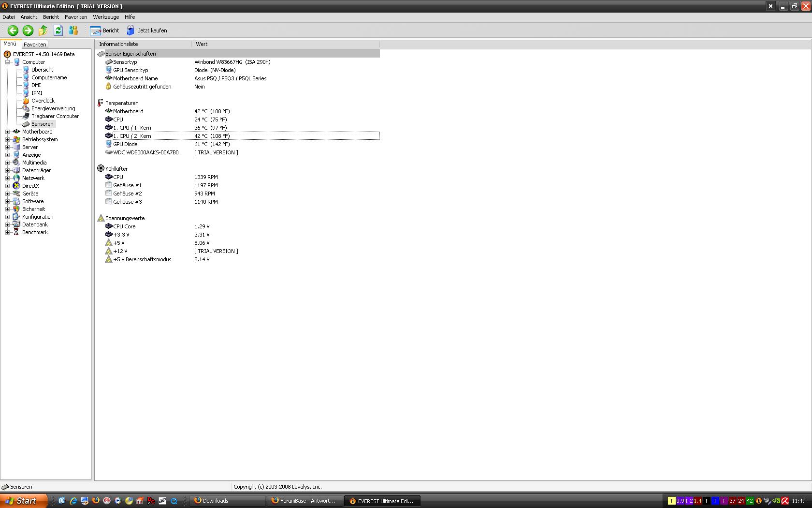Click the Sicherheit shield icon
The image size is (812, 508).
click(x=16, y=209)
